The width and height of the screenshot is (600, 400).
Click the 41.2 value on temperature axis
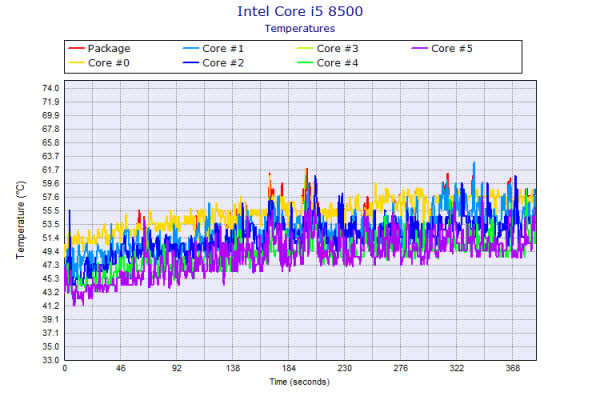51,306
